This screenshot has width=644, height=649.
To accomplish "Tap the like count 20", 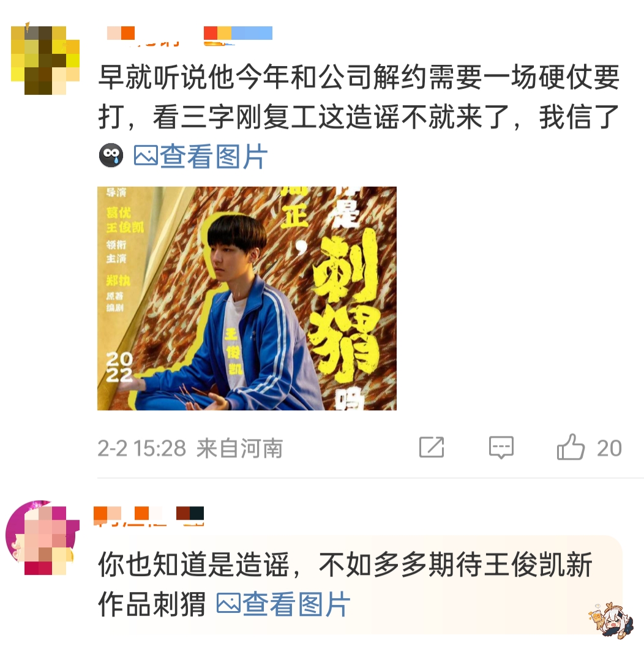I will click(x=609, y=448).
